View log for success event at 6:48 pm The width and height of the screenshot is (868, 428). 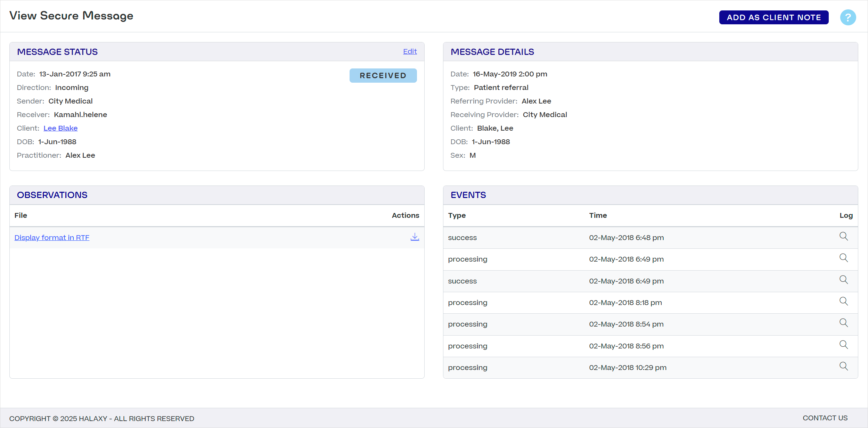pos(843,237)
